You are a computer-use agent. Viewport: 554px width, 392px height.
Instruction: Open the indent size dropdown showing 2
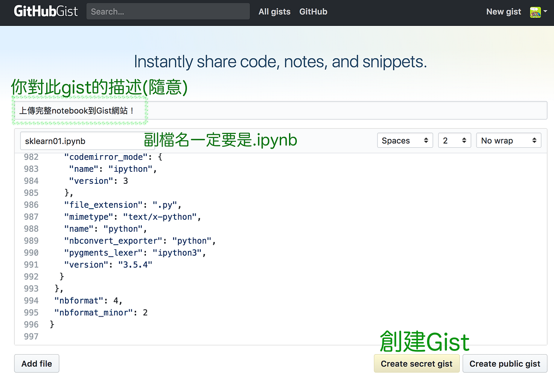[454, 140]
